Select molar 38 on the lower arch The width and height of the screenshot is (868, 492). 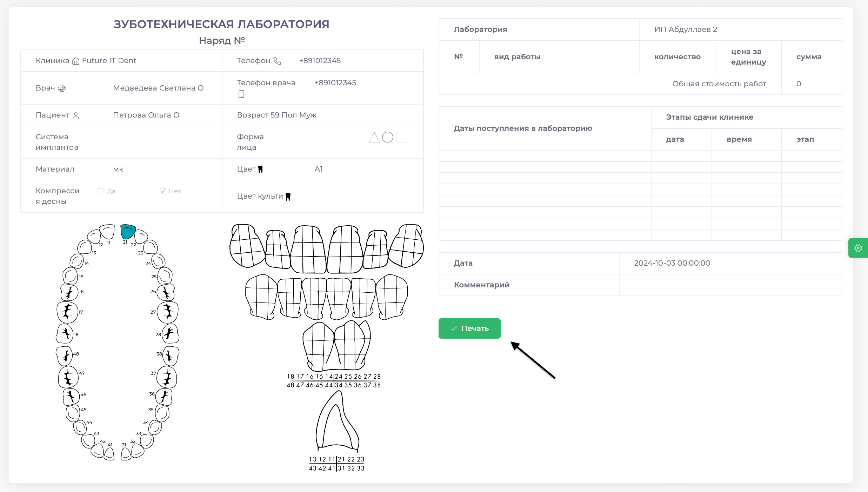coord(171,356)
